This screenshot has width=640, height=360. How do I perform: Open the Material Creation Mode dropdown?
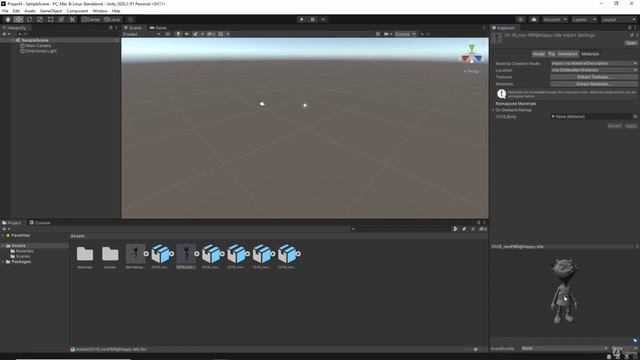coord(594,63)
